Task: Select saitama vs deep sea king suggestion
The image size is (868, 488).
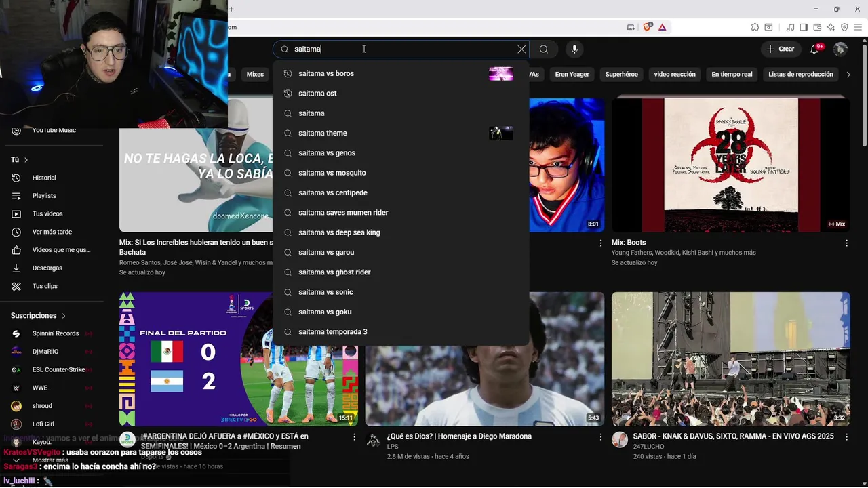Action: [401, 232]
